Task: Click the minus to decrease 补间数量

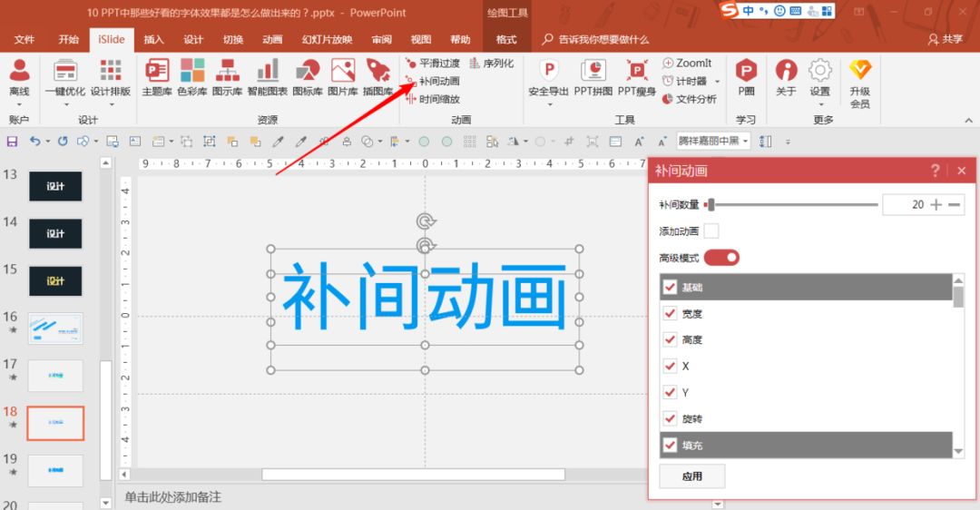Action: tap(954, 204)
